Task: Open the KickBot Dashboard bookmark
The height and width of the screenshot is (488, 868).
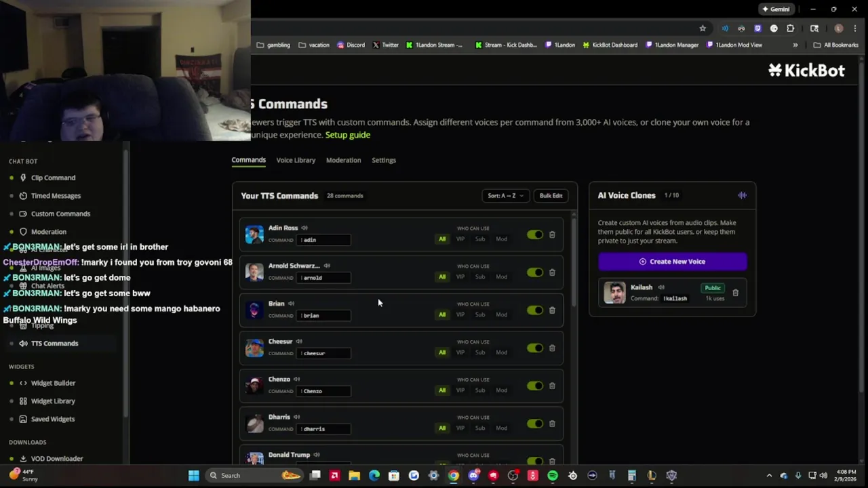Action: coord(610,45)
